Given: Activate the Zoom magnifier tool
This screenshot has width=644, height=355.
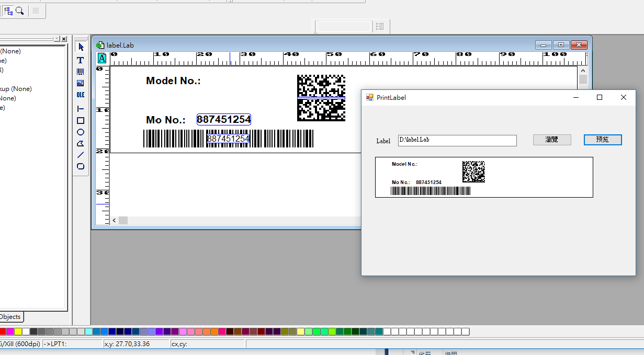Looking at the screenshot, I should click(x=19, y=10).
